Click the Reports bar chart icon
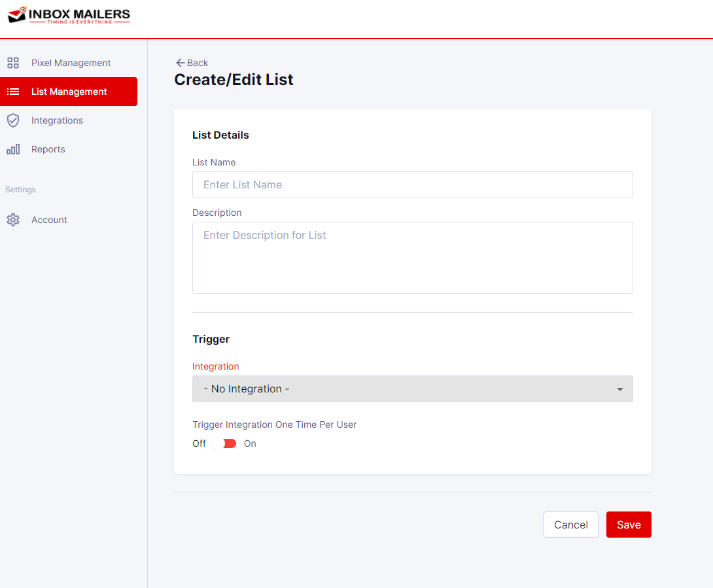 click(13, 149)
